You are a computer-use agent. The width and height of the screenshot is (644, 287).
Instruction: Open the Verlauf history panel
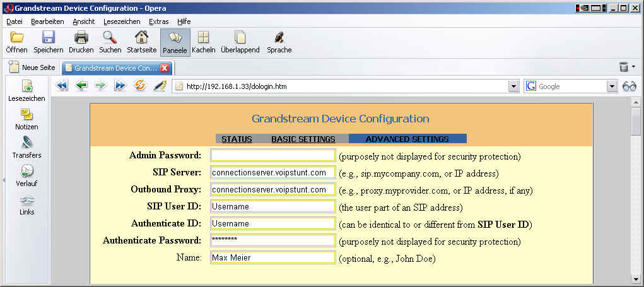[26, 176]
